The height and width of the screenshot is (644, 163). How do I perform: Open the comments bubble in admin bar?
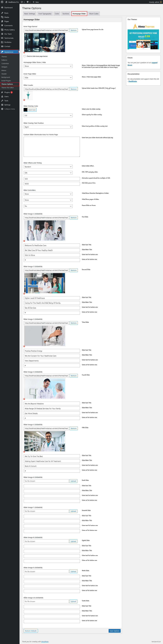point(28,2)
